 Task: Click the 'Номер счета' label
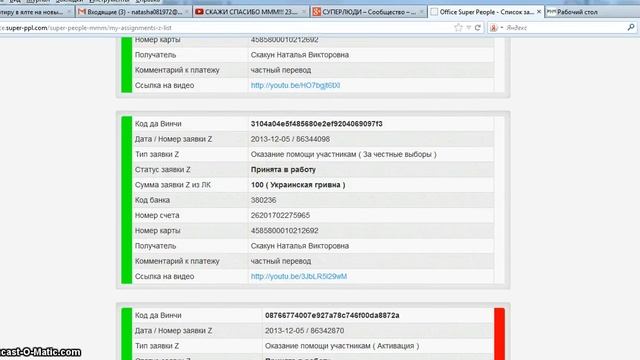[x=157, y=215]
